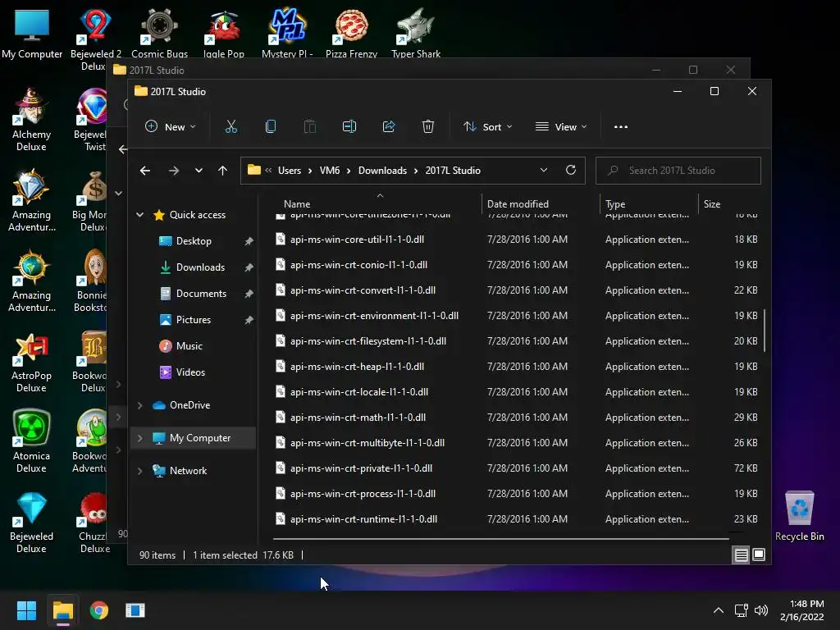Image resolution: width=840 pixels, height=630 pixels.
Task: Go up one folder level arrow
Action: pyautogui.click(x=223, y=171)
